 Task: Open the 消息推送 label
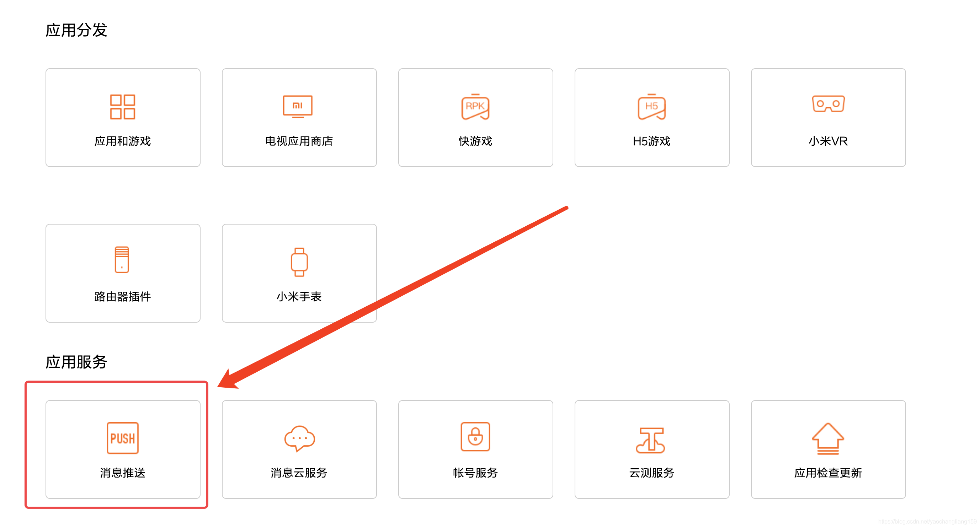tap(122, 473)
